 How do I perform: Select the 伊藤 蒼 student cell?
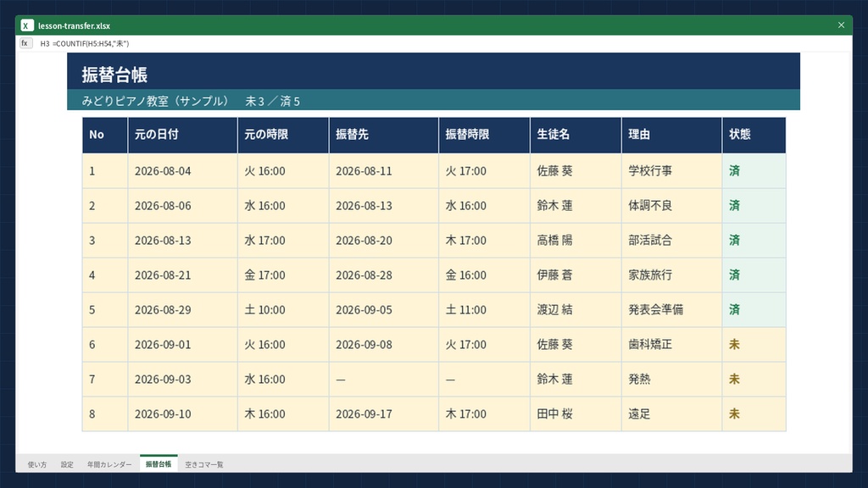(576, 275)
